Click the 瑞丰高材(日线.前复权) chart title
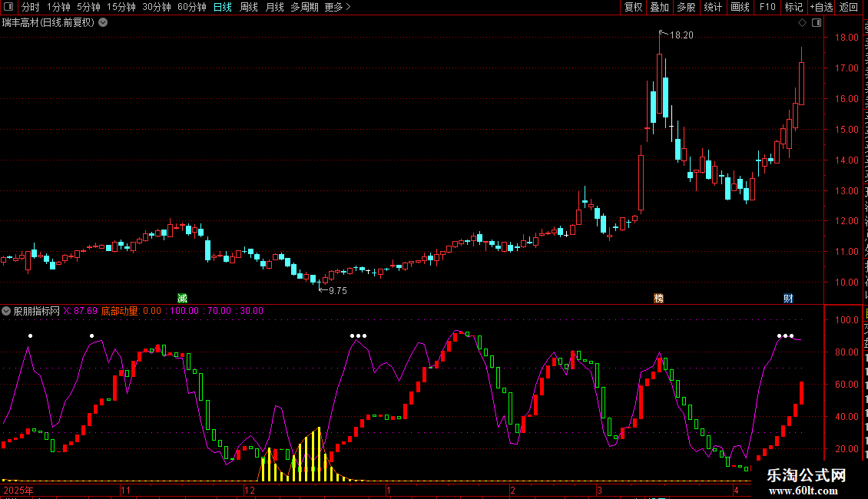Image resolution: width=868 pixels, height=499 pixels. point(48,23)
